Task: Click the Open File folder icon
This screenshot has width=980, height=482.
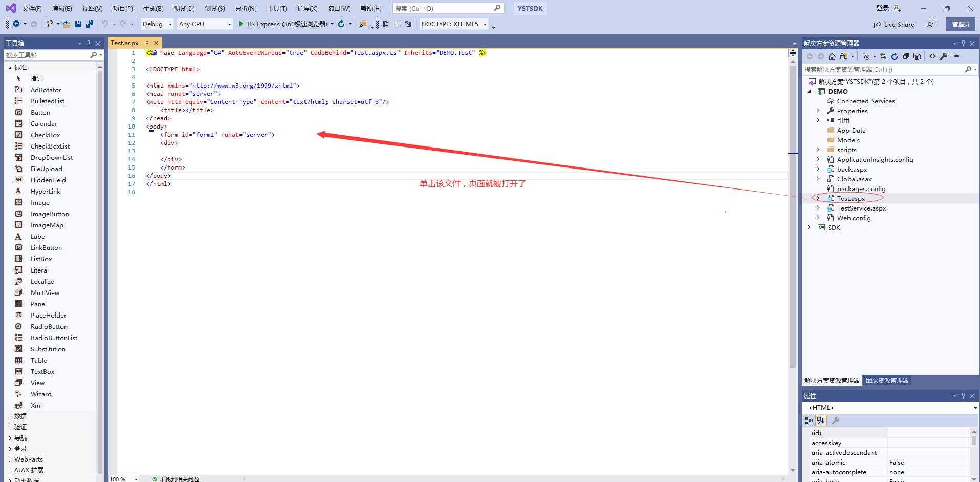Action: [67, 24]
